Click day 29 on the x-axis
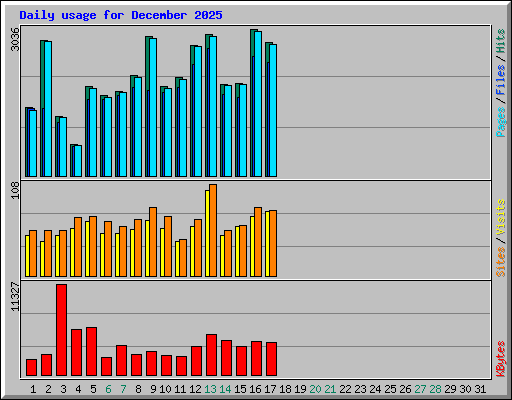512x400 pixels. coord(450,389)
